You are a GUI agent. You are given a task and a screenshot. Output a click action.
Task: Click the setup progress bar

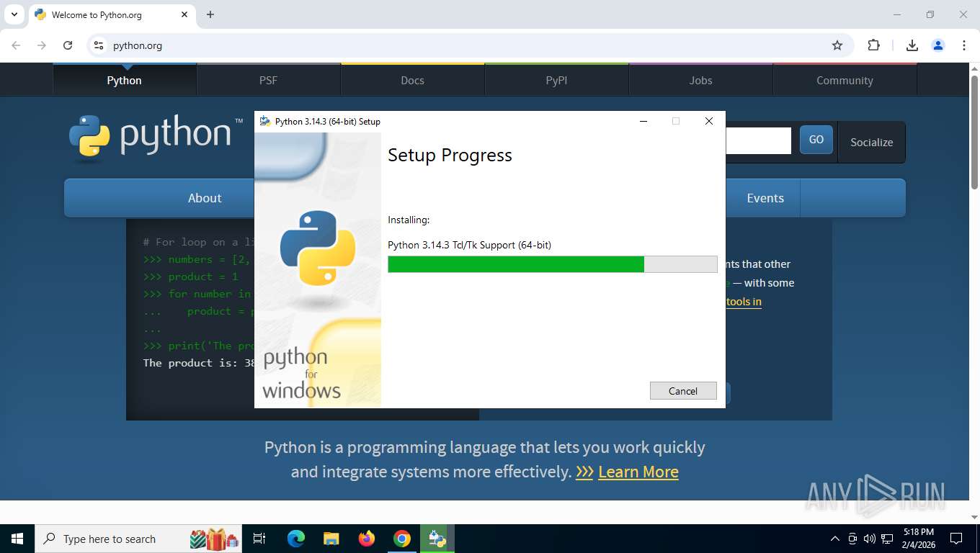[x=553, y=264]
